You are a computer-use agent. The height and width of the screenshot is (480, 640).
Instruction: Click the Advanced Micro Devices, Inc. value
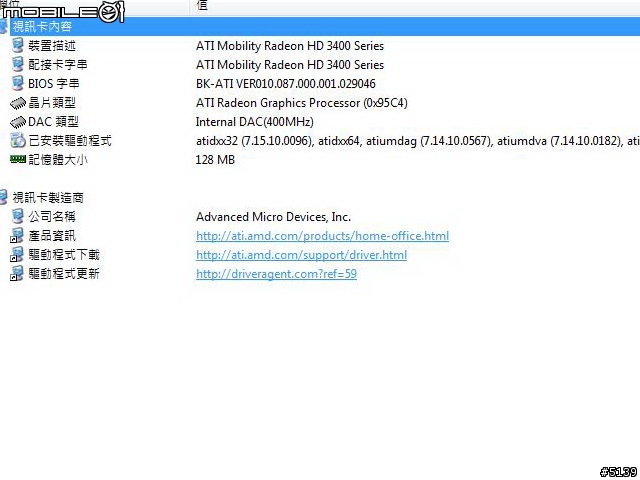(273, 217)
